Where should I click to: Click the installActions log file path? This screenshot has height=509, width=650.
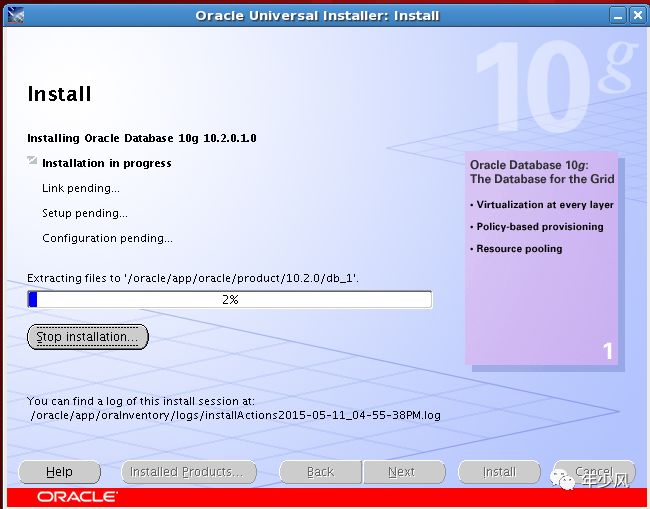235,415
